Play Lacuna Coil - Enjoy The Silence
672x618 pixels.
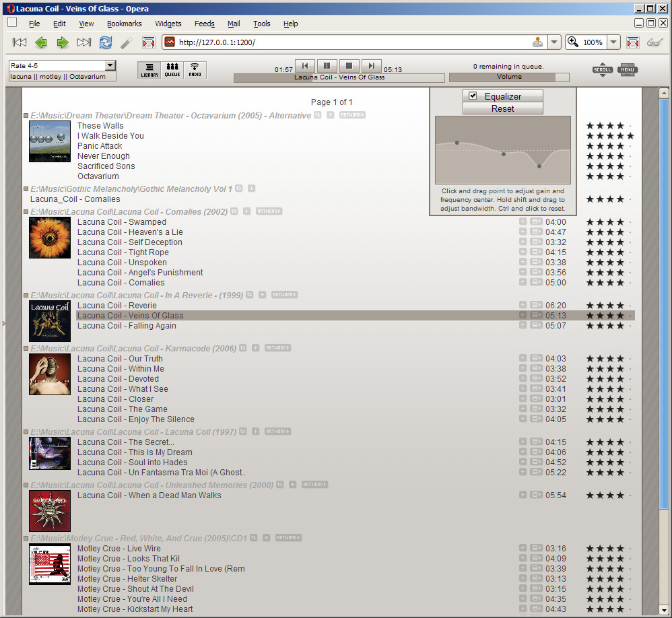tap(136, 419)
